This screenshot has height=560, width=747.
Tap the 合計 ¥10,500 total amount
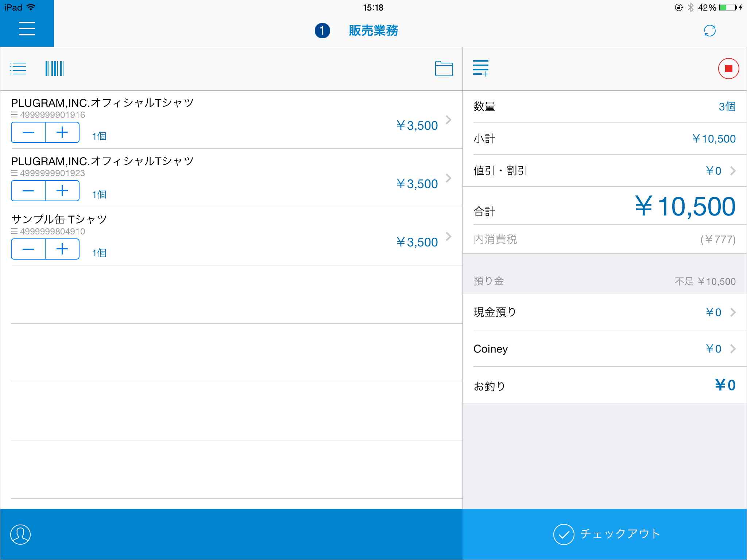[x=685, y=207]
